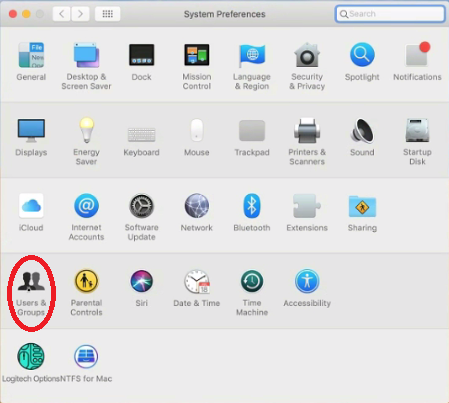Click the back navigation arrow

point(62,14)
